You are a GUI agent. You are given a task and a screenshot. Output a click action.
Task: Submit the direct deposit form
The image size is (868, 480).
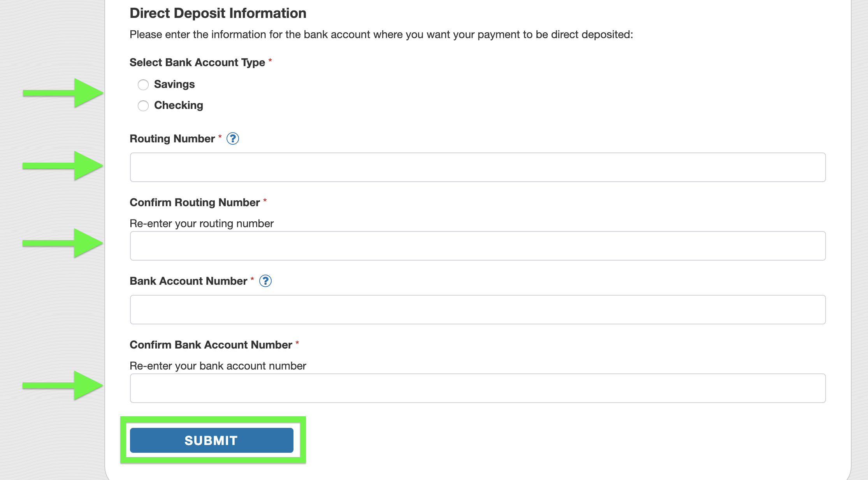pyautogui.click(x=212, y=440)
